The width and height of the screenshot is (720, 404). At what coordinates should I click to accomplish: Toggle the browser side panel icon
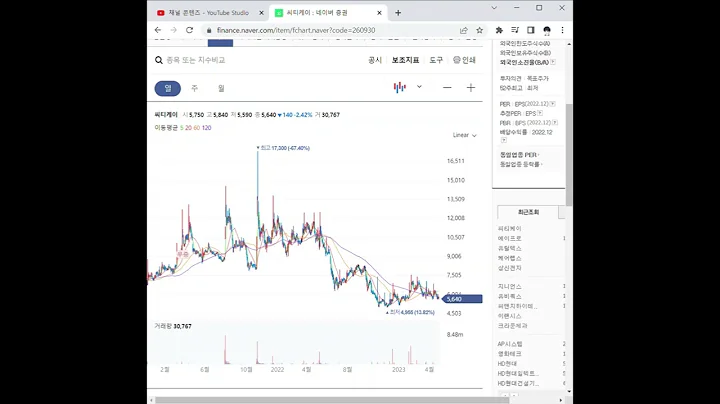click(x=530, y=30)
